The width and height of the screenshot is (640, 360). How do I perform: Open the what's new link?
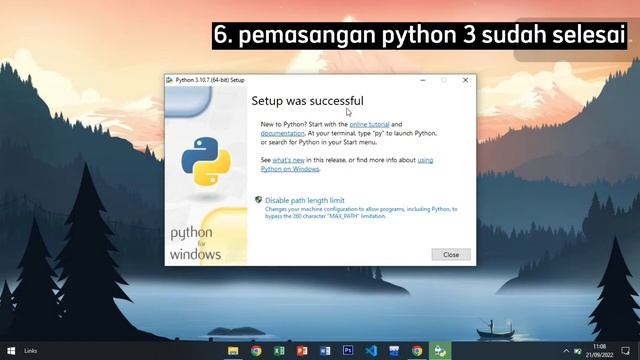tap(288, 160)
